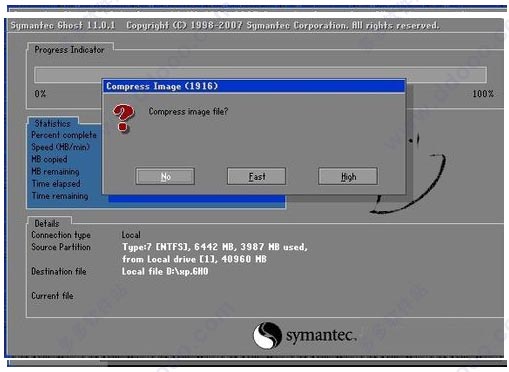Click the 'Statistics' heading
This screenshot has height=372, width=509.
coord(52,123)
